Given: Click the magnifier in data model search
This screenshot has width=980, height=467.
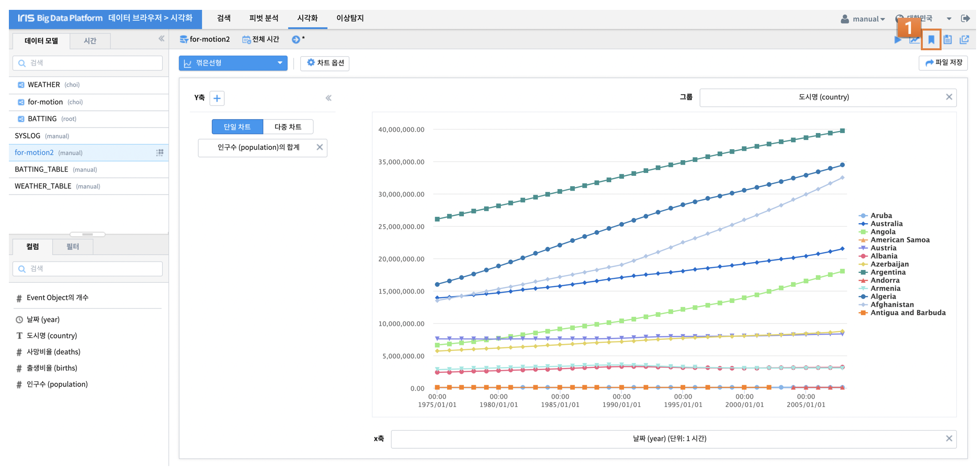Looking at the screenshot, I should pyautogui.click(x=22, y=63).
